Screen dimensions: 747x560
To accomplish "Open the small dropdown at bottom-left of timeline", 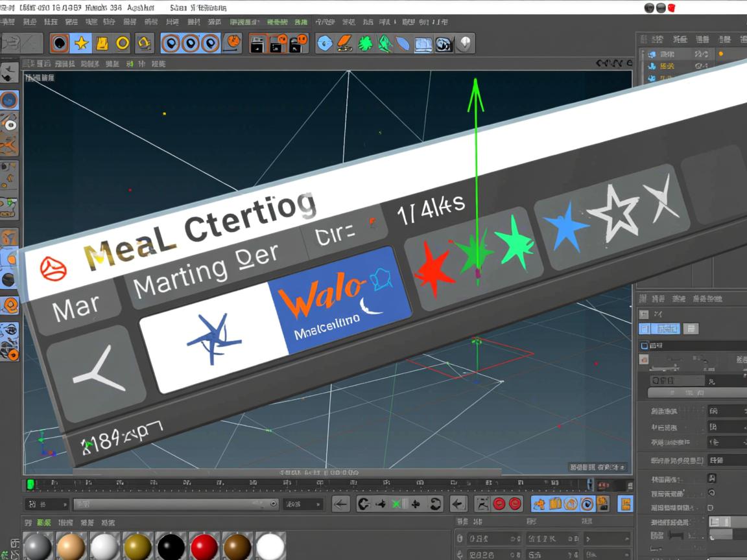I will pyautogui.click(x=47, y=504).
